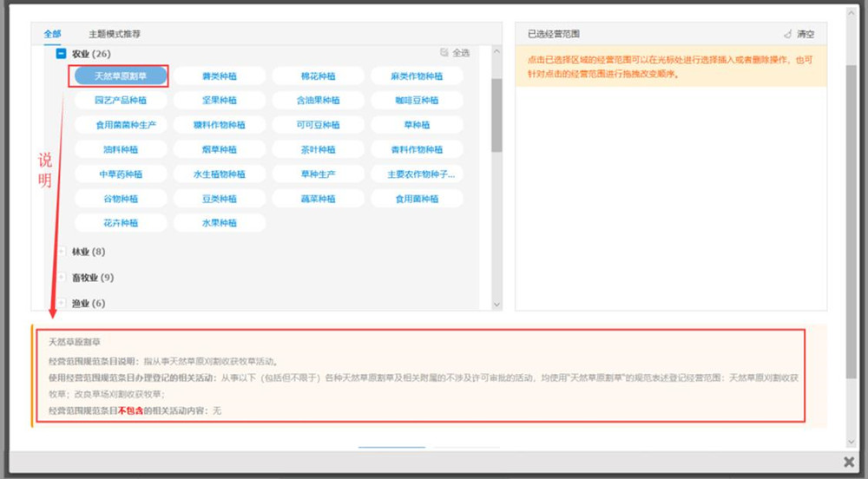Viewport: 868px width, 479px height.
Task: Select the 天然草原割草 item
Action: tap(121, 76)
